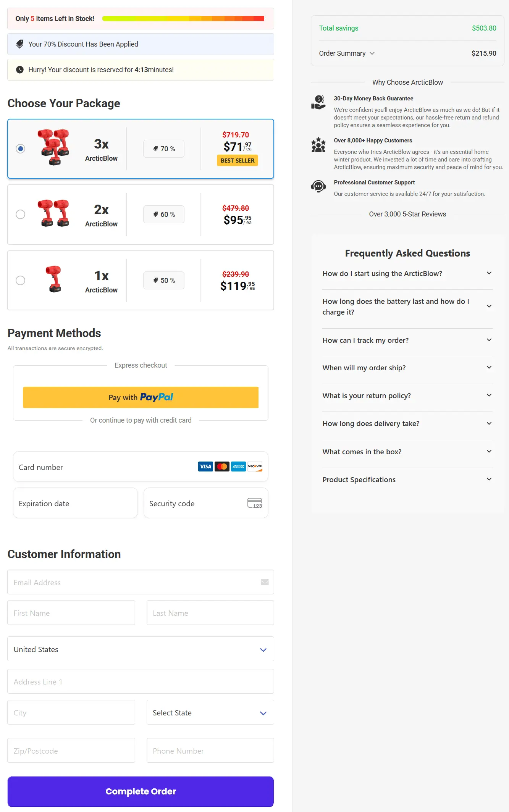Open the Select State dropdown
This screenshot has height=812, width=509.
pyautogui.click(x=210, y=712)
